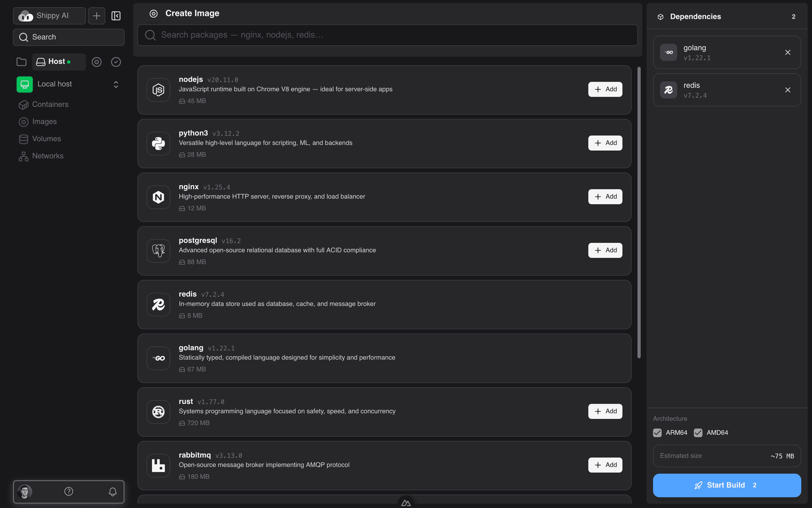
Task: Add python3 package
Action: [x=605, y=143]
